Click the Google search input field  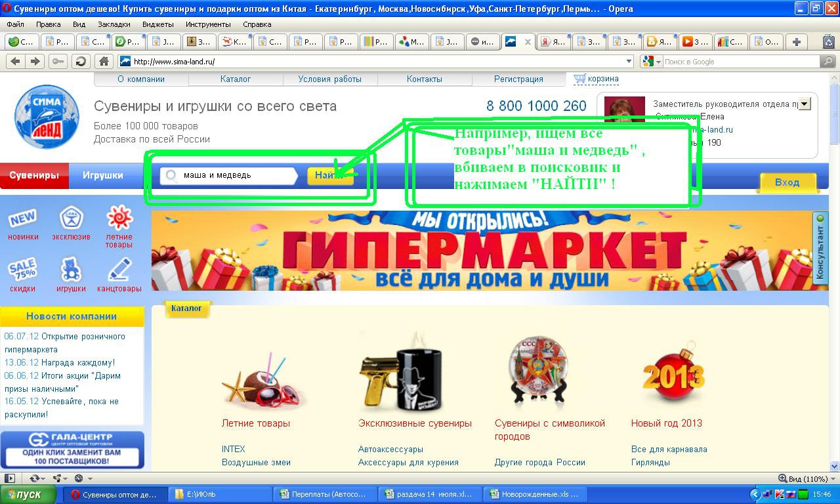coord(741,61)
